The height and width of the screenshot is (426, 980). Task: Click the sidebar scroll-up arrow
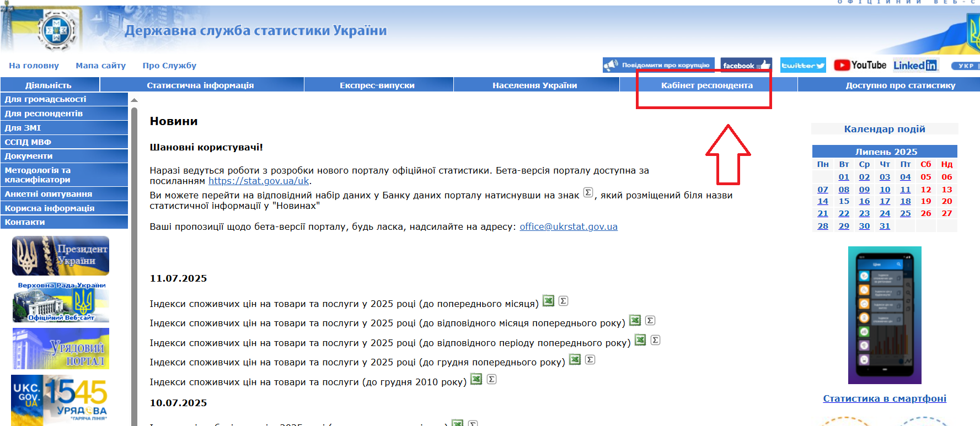(134, 100)
